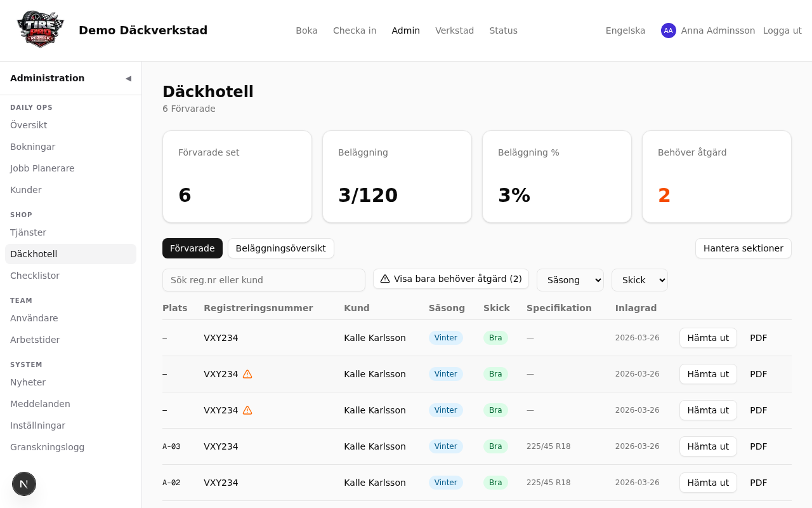Click the round N icon bottom-left
This screenshot has height=508, width=812.
pos(24,484)
